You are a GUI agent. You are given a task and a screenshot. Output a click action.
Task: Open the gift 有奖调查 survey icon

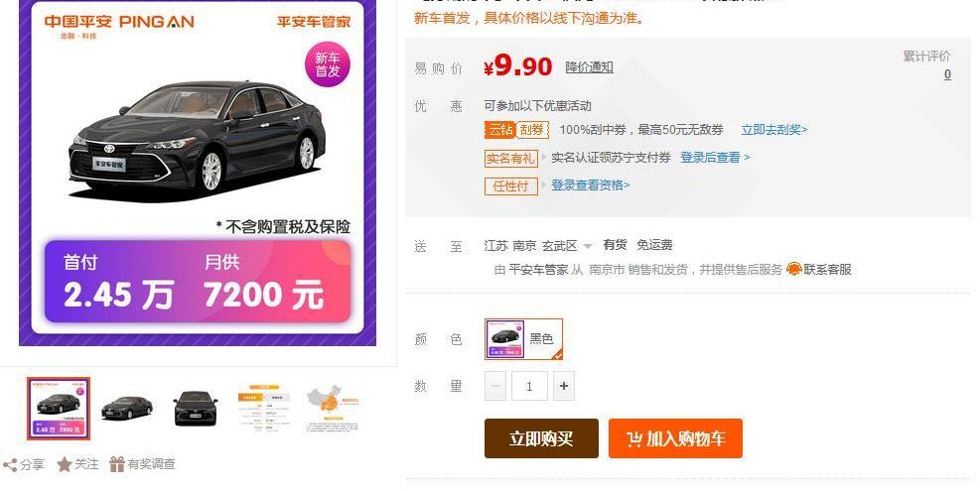tap(117, 464)
